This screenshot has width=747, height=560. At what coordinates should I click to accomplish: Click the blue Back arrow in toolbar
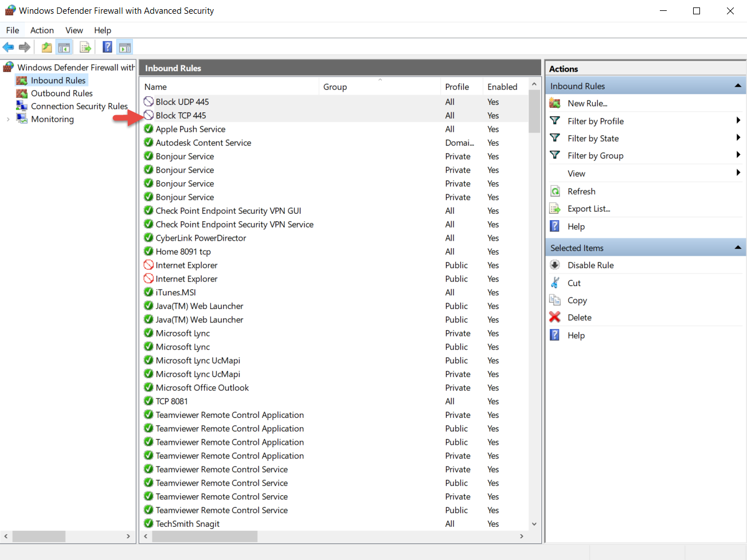(x=8, y=47)
